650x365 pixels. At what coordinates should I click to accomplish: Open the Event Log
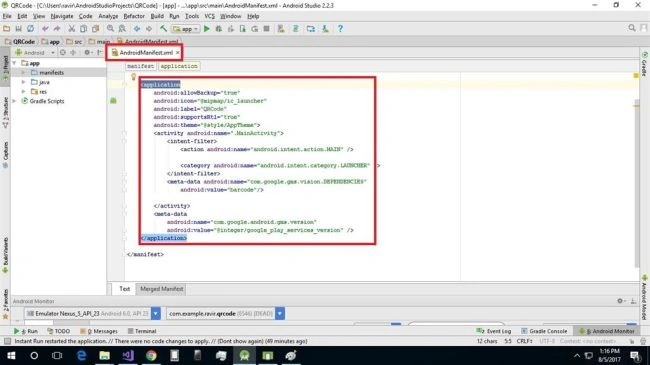coord(494,331)
